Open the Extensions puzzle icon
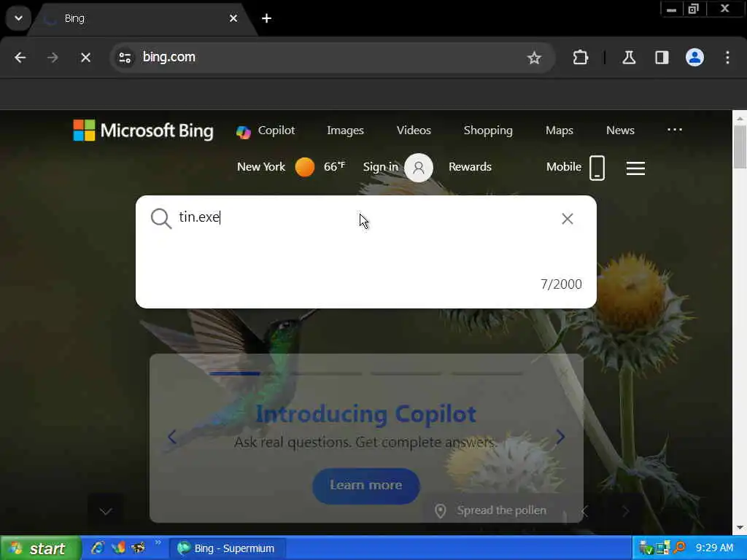Image resolution: width=747 pixels, height=560 pixels. [580, 58]
